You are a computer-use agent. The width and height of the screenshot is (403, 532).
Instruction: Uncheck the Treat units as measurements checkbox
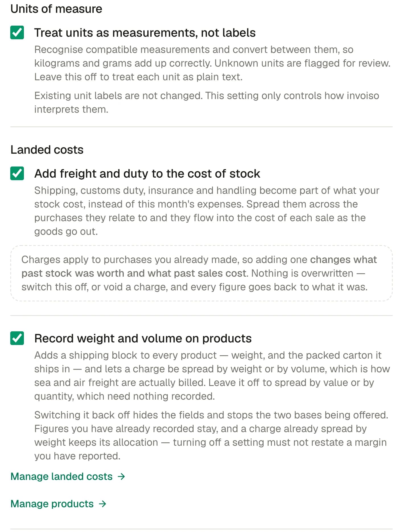point(17,32)
